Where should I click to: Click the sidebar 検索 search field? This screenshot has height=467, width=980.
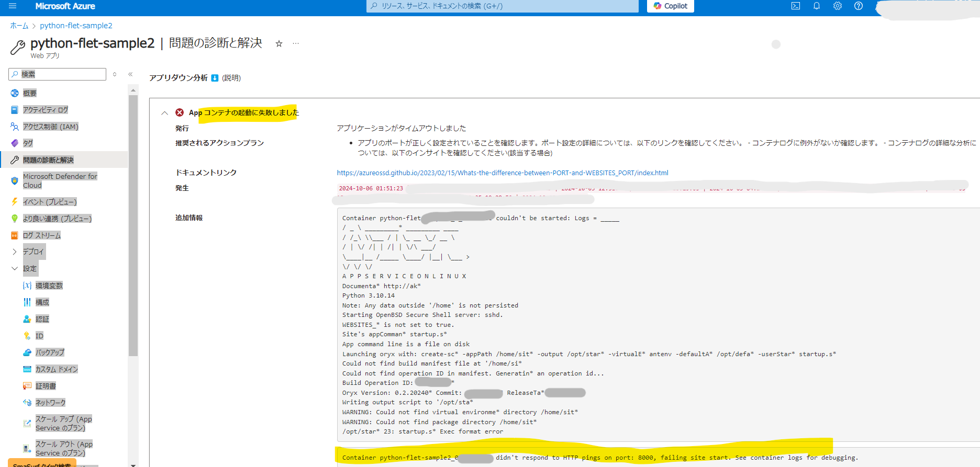[58, 74]
